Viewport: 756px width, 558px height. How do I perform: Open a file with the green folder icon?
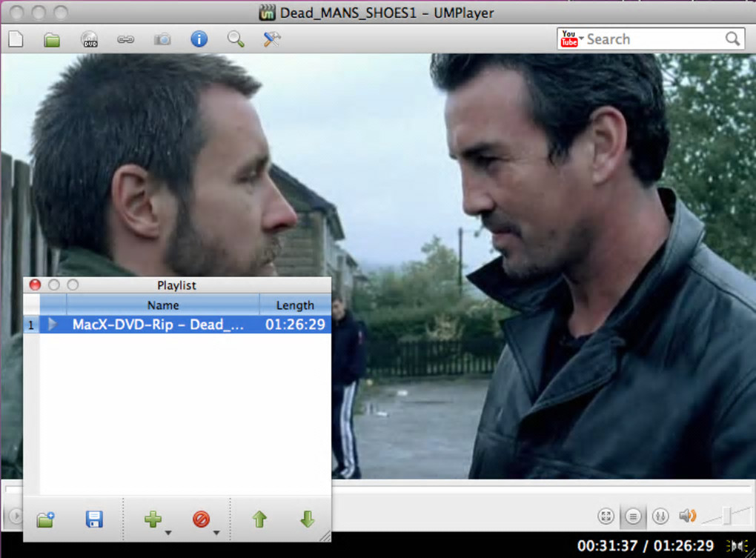[52, 39]
